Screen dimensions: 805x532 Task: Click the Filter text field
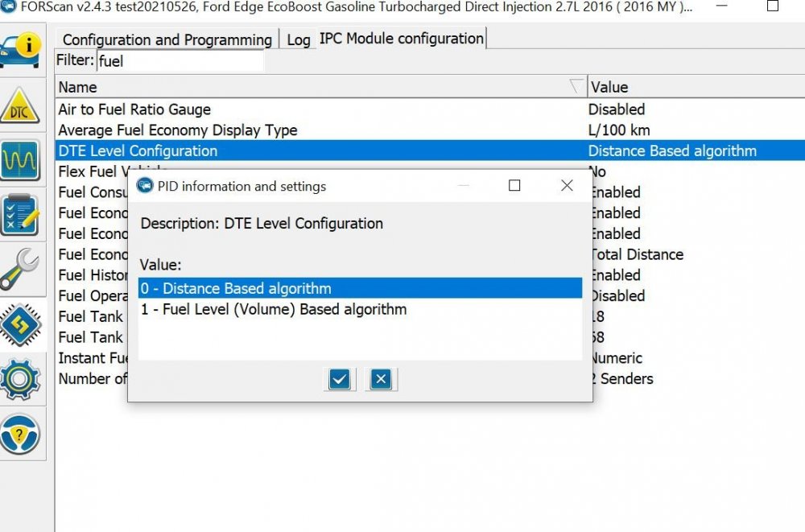point(180,61)
